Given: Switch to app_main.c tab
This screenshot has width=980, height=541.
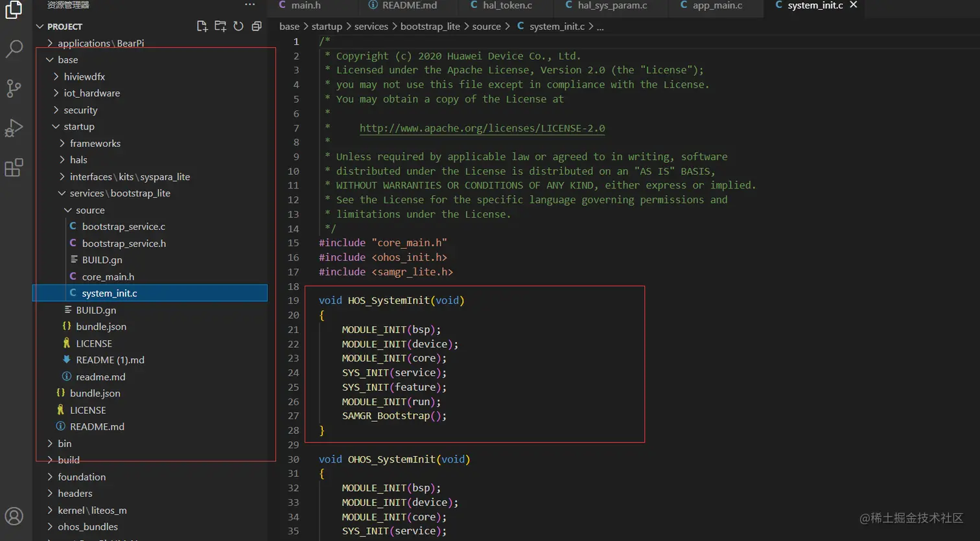Looking at the screenshot, I should pos(717,5).
